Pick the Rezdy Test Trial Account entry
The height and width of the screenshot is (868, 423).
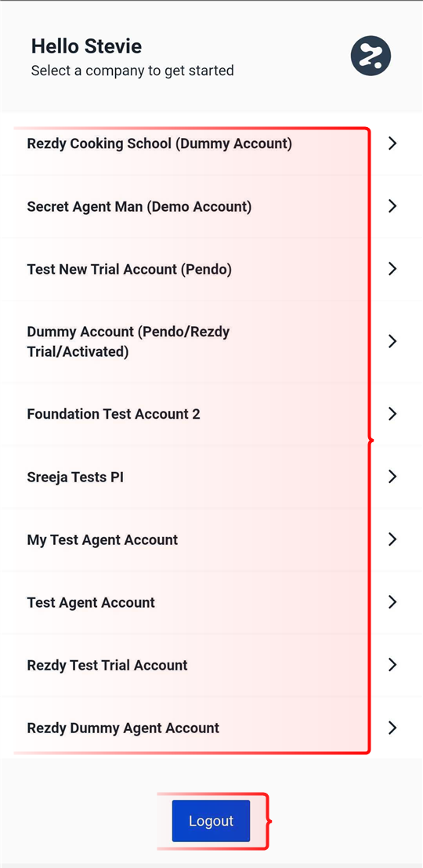pyautogui.click(x=211, y=665)
